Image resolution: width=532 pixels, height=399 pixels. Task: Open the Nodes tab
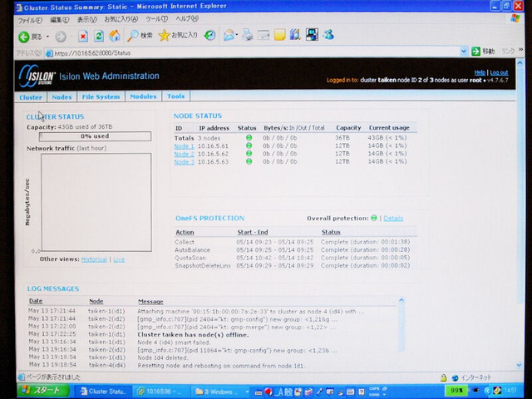[62, 97]
